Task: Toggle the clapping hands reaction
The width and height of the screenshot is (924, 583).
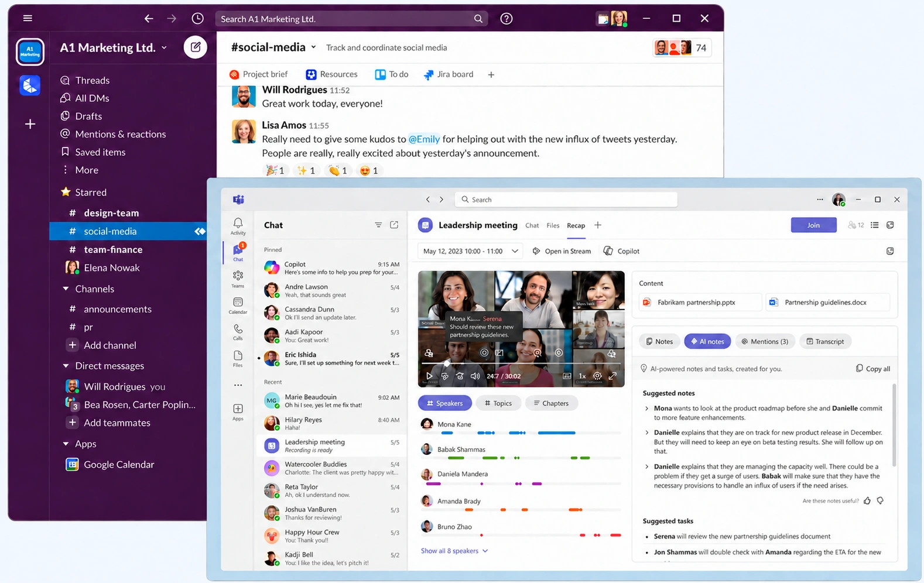Action: 338,170
